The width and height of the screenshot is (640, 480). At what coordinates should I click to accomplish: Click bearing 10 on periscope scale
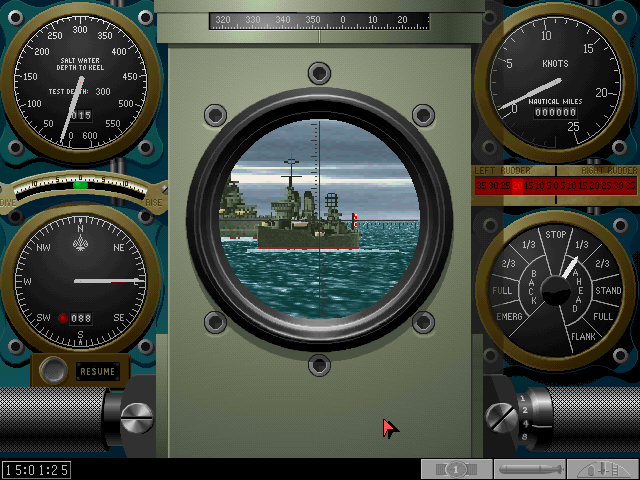point(373,19)
